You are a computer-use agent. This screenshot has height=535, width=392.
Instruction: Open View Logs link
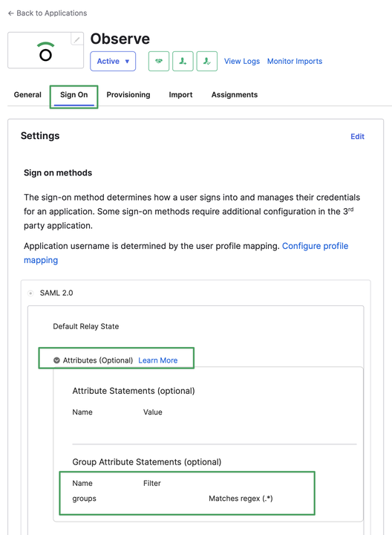tap(242, 62)
